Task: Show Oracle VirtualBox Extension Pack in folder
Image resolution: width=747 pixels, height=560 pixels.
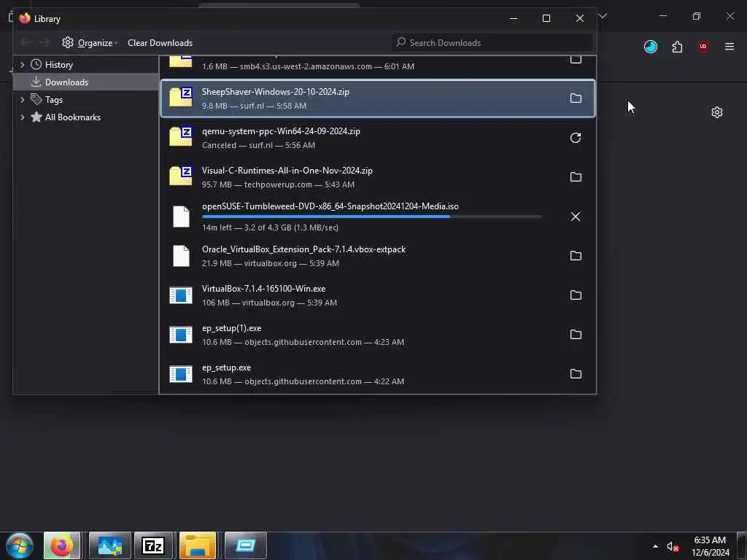Action: click(576, 256)
